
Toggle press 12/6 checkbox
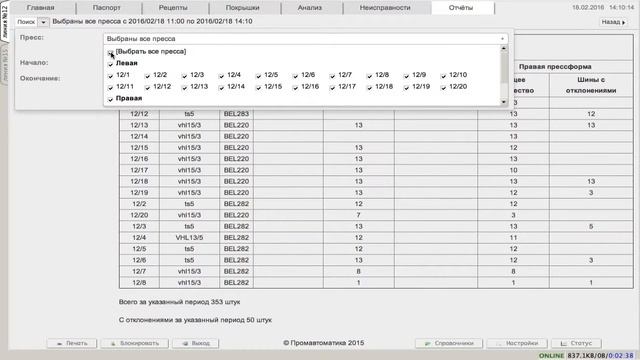tap(296, 76)
